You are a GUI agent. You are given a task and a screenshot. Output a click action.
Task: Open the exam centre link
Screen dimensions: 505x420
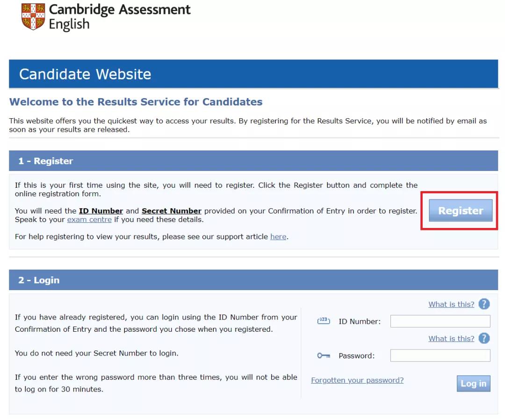tap(89, 220)
